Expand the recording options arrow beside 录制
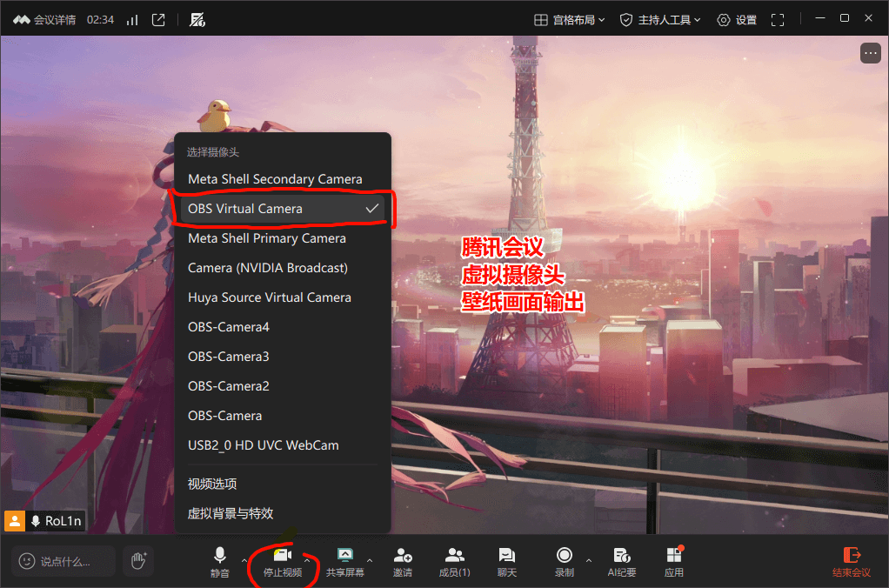The width and height of the screenshot is (889, 588). (x=589, y=560)
